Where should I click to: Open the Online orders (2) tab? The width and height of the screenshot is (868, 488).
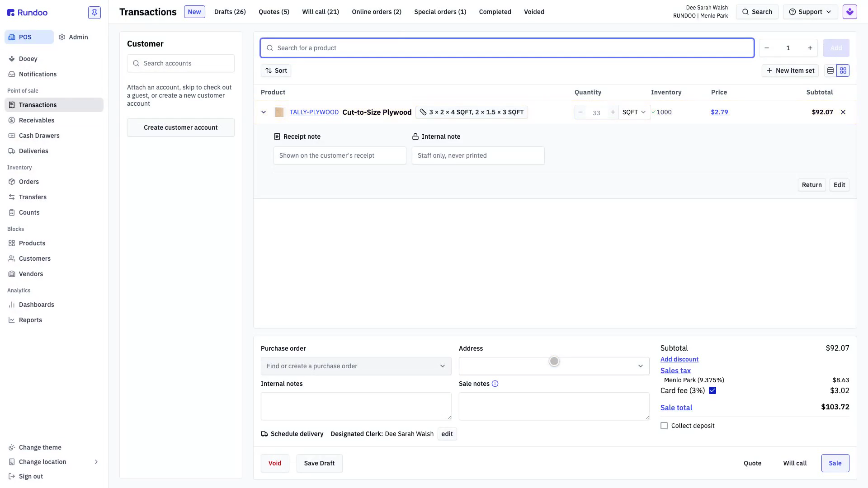coord(377,12)
